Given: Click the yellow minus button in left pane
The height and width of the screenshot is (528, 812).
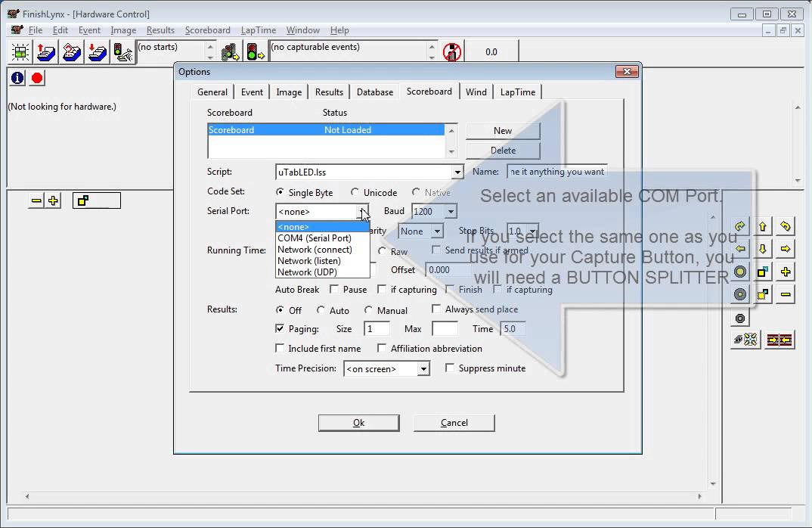Looking at the screenshot, I should (x=36, y=200).
